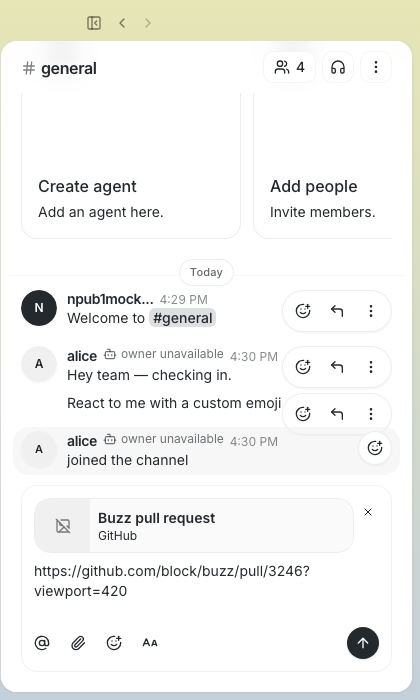
Task: Attach a file with the paperclip icon
Action: click(x=78, y=643)
